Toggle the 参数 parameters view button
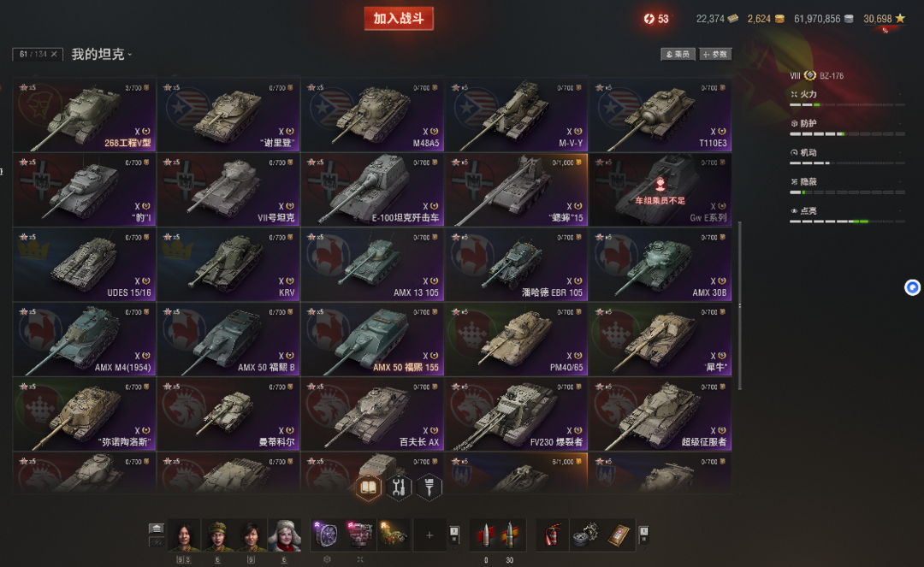This screenshot has height=567, width=924. tap(715, 54)
